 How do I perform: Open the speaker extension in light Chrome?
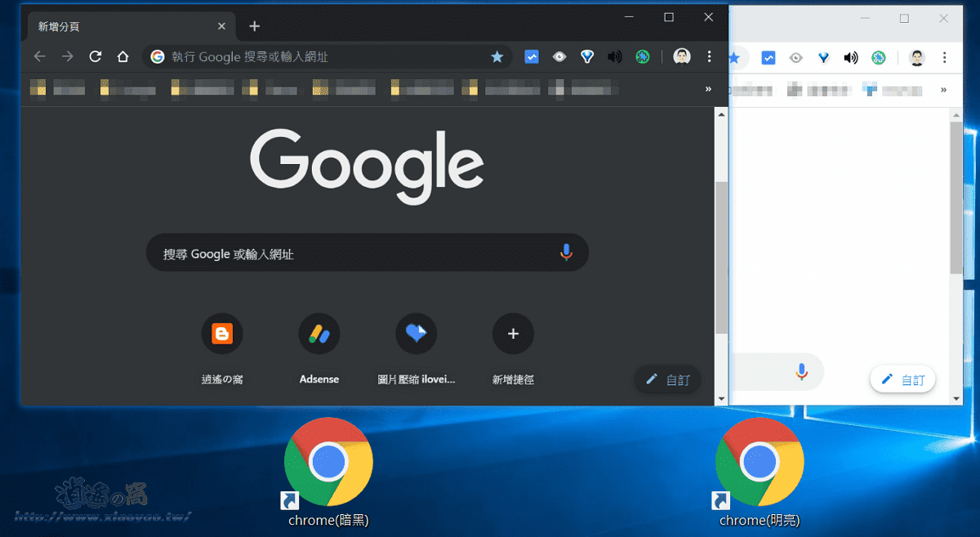pos(851,58)
